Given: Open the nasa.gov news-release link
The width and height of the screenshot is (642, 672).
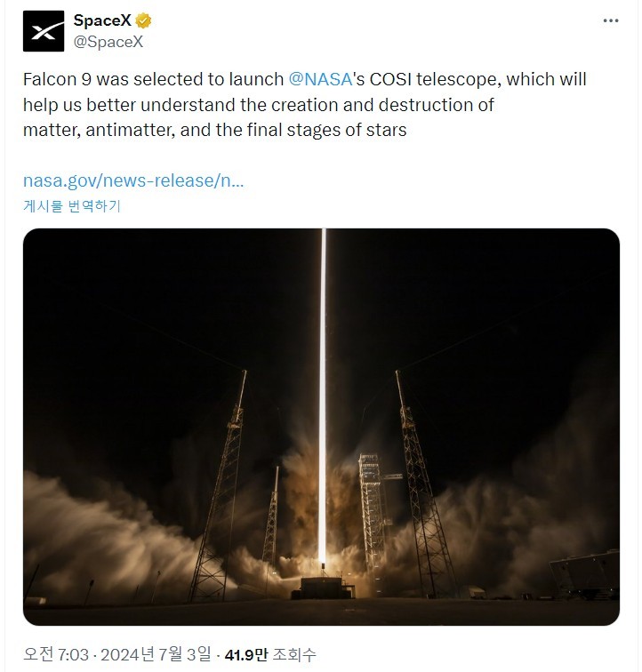Looking at the screenshot, I should pyautogui.click(x=133, y=180).
